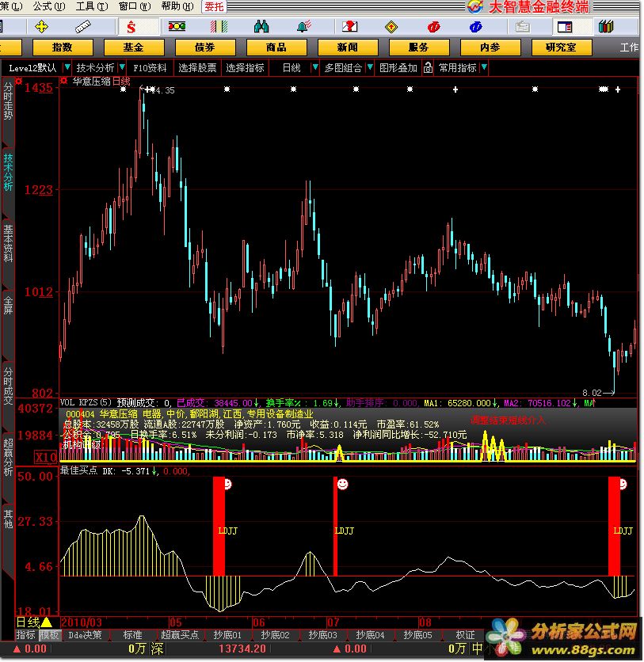Click the striped color bars icon
This screenshot has width=644, height=662.
pos(219,27)
